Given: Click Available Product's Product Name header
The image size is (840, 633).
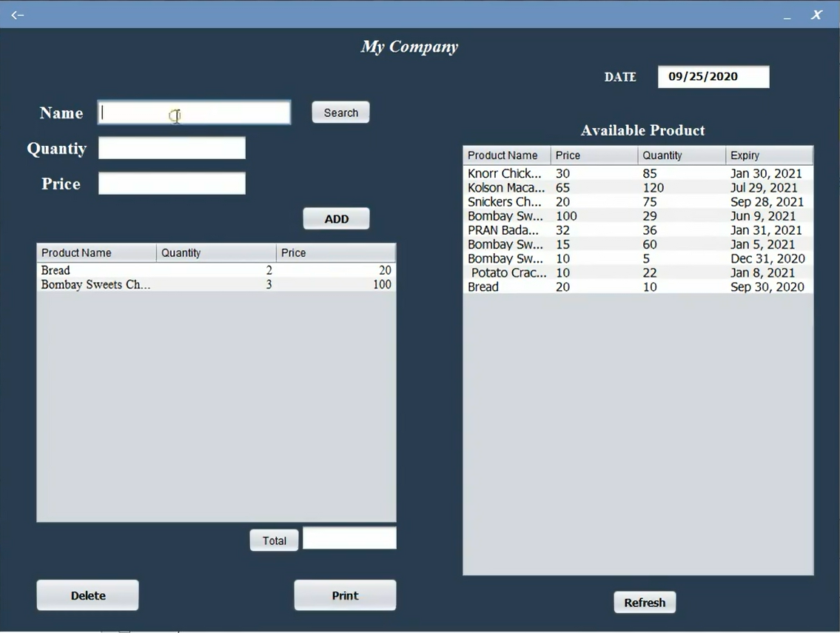Looking at the screenshot, I should coord(507,155).
